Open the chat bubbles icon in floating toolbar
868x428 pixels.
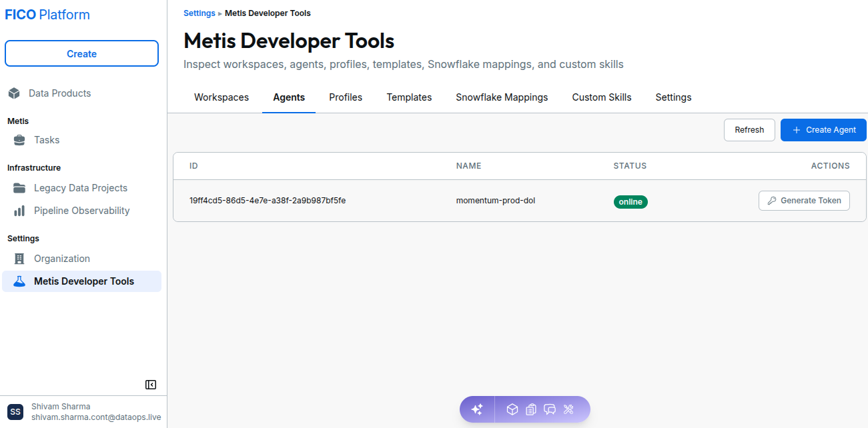coord(550,409)
